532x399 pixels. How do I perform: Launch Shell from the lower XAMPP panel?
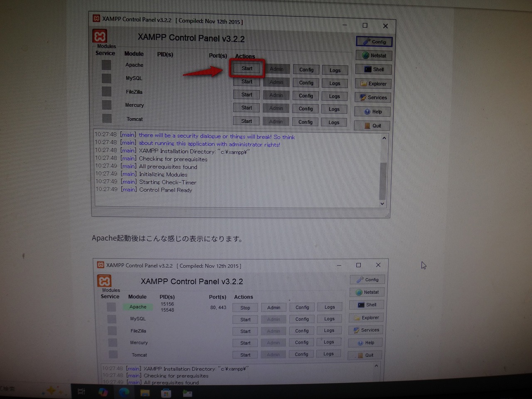[367, 305]
